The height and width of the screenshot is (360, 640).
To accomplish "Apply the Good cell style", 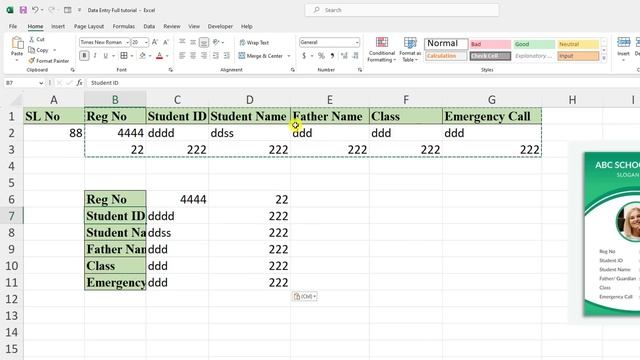I will (534, 44).
